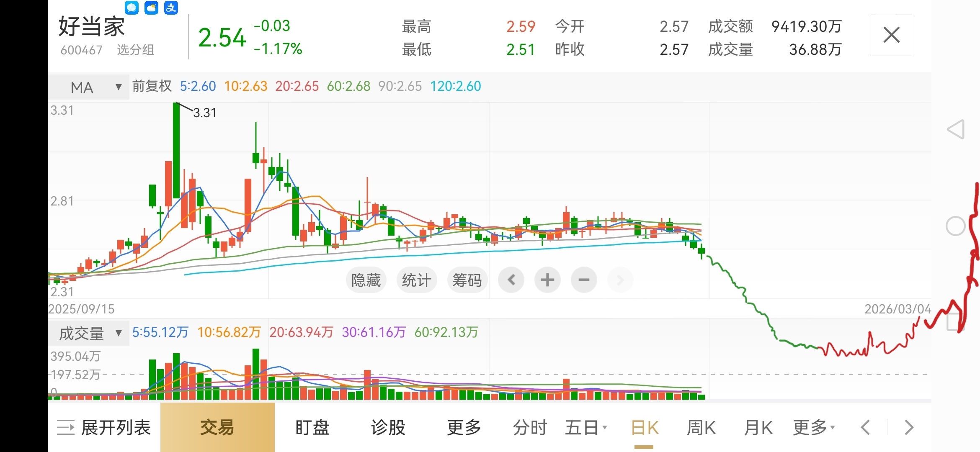The height and width of the screenshot is (452, 980).
Task: Go to previous stock with left chevron
Action: [x=865, y=427]
